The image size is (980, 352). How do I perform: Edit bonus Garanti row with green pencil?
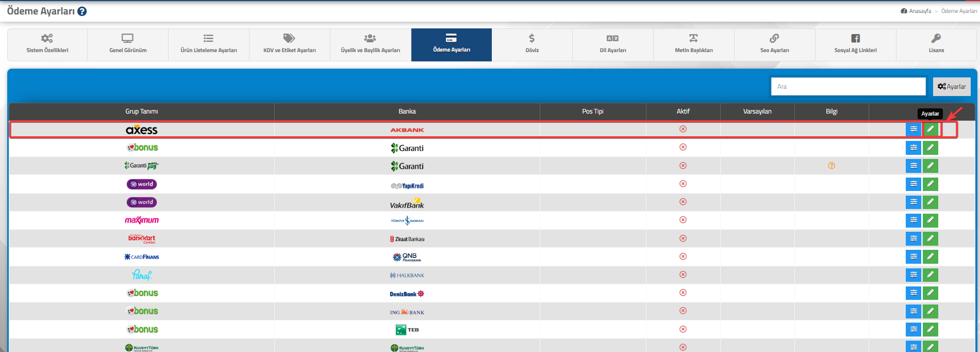[x=931, y=148]
